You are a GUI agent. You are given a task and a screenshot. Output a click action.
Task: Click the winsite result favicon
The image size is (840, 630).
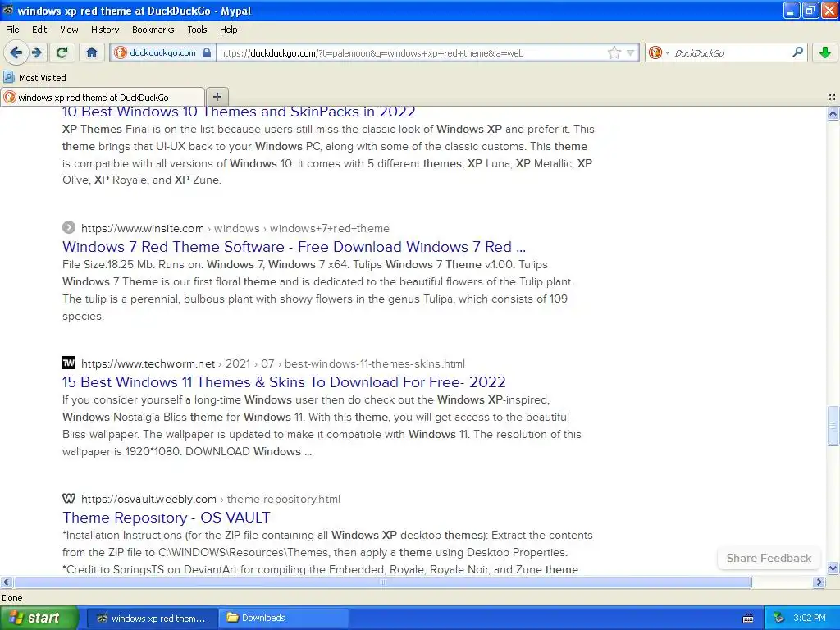point(69,228)
